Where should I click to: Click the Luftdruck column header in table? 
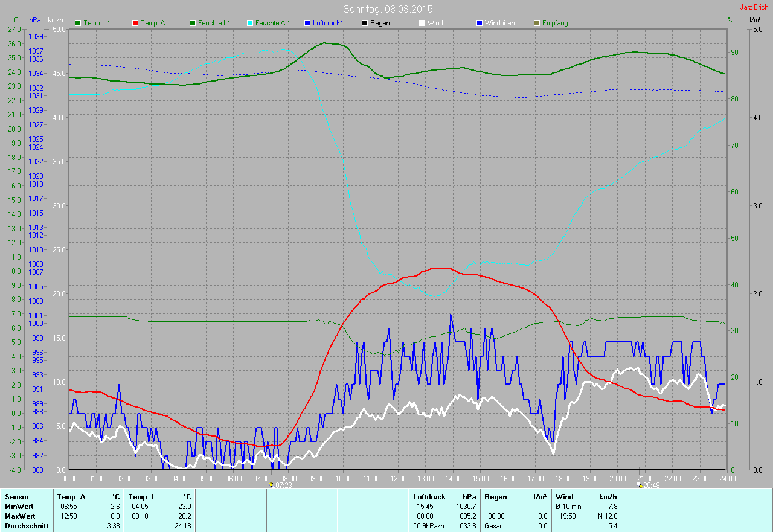[x=428, y=496]
